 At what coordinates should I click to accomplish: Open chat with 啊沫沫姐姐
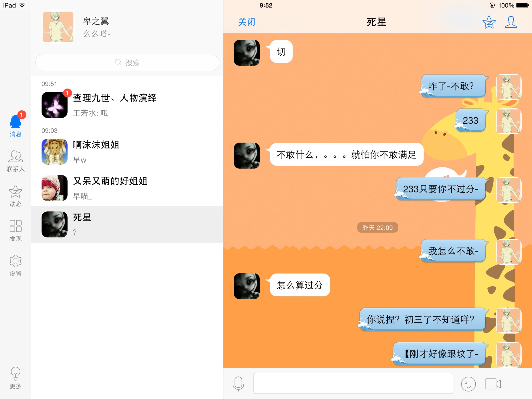(x=127, y=152)
